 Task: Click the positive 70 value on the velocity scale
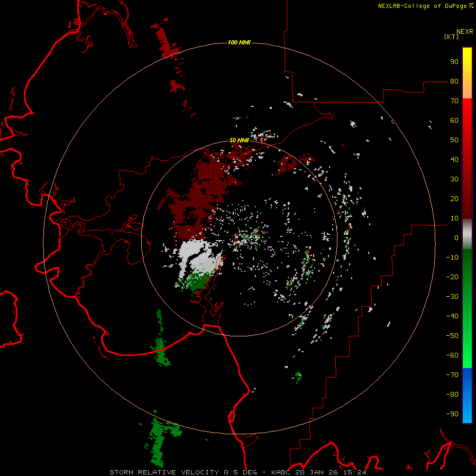[x=454, y=101]
